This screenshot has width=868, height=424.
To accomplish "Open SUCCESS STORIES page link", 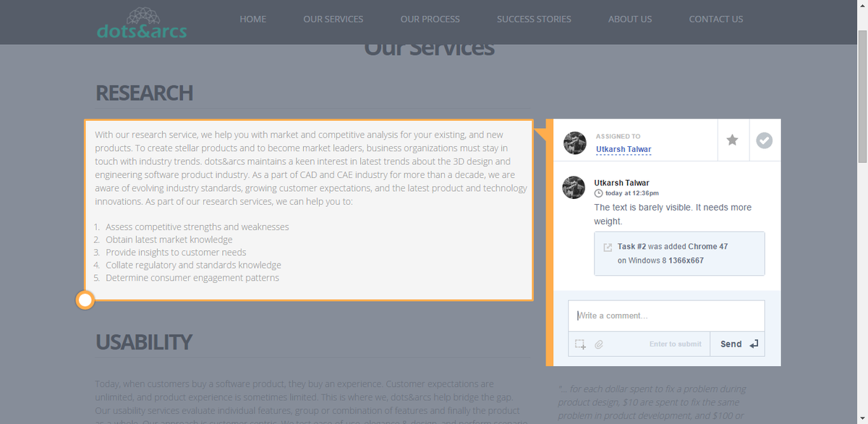I will coord(534,19).
